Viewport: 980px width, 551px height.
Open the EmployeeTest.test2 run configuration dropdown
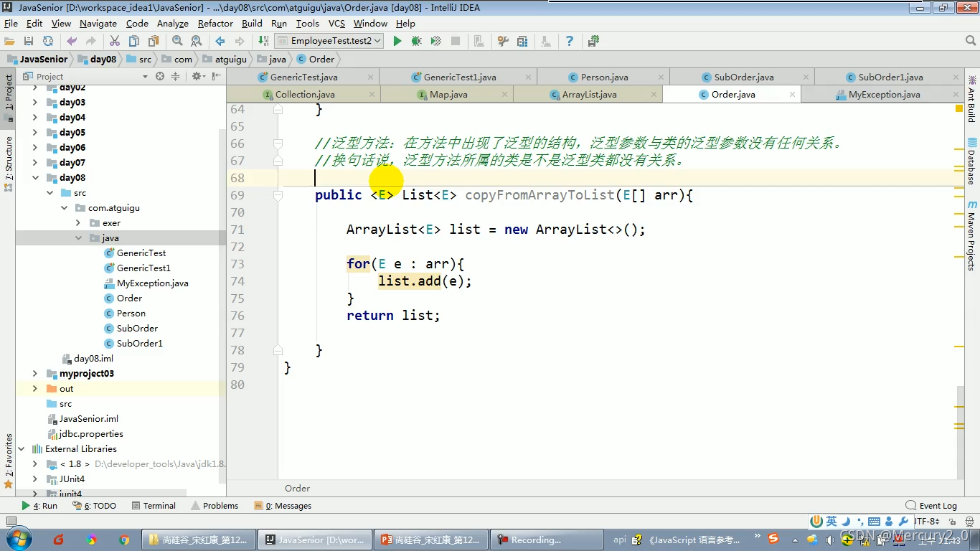point(329,41)
